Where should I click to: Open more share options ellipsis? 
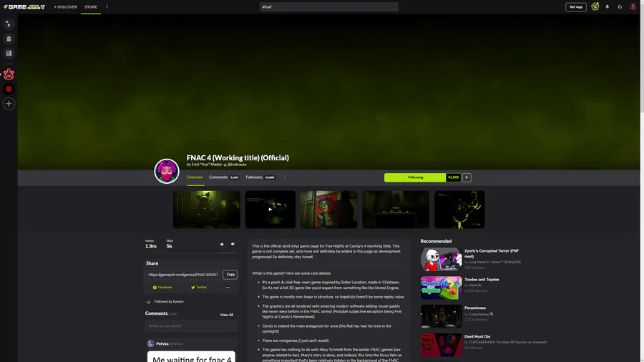pyautogui.click(x=228, y=288)
